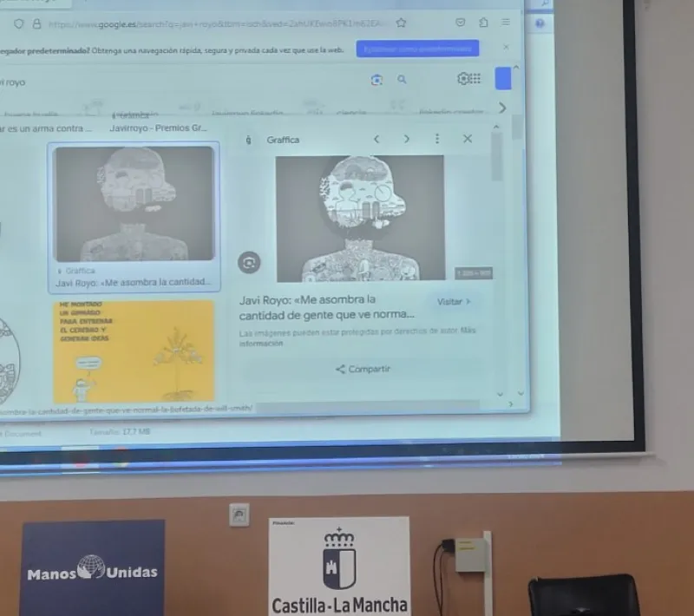Click the Visitar button
694x616 pixels.
click(454, 302)
